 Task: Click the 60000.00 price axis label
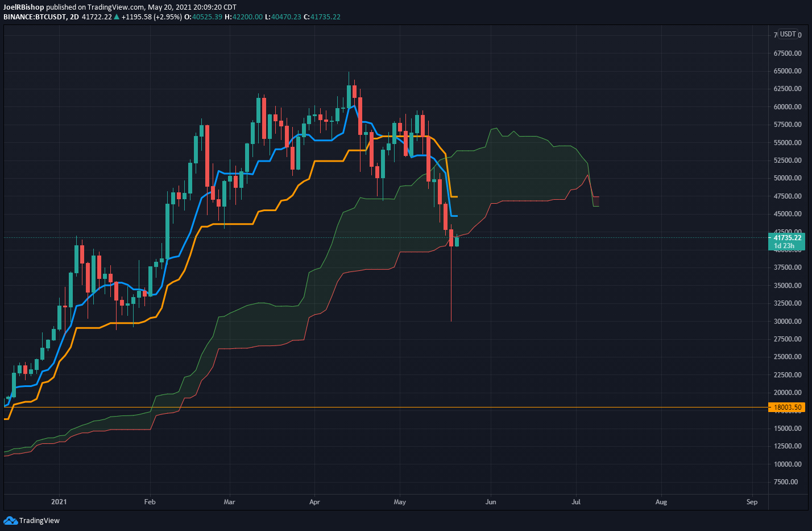pos(788,107)
